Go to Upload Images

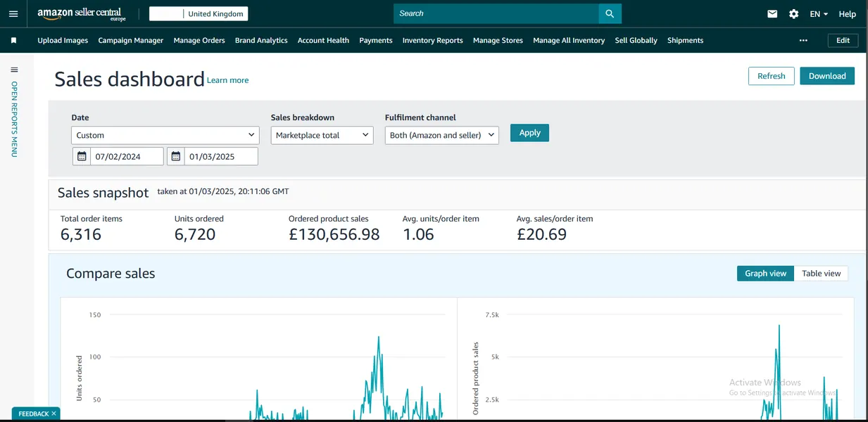coord(63,41)
